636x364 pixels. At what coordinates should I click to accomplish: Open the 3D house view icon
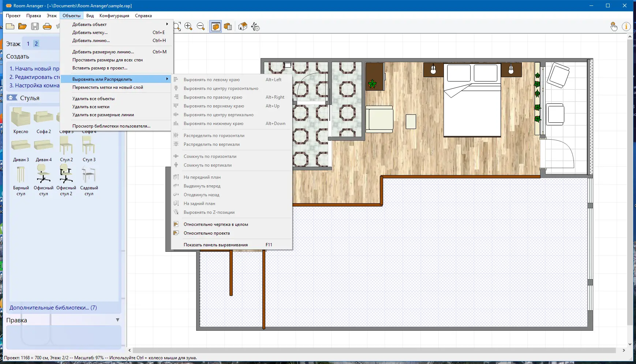(x=243, y=26)
